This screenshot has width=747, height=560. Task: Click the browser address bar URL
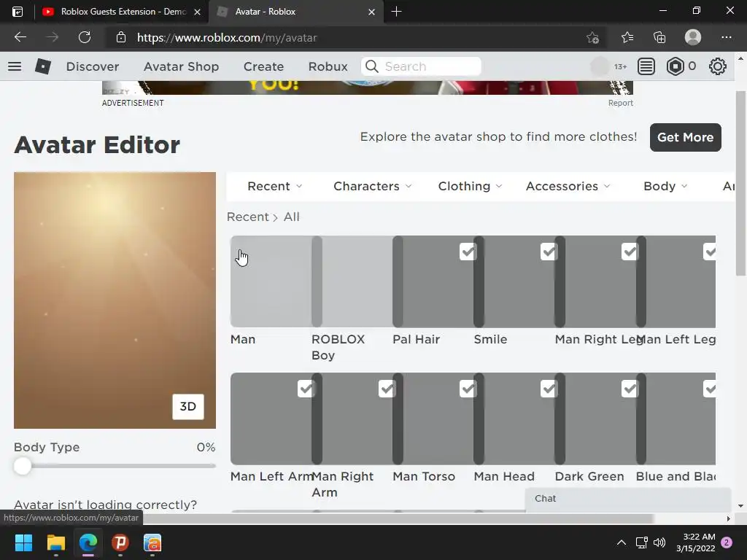click(227, 38)
